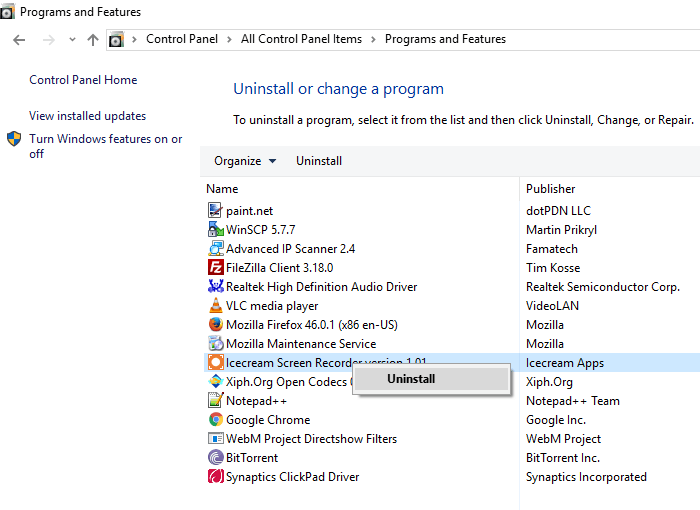Go up one level with Up arrow
This screenshot has width=700, height=510.
coord(93,40)
